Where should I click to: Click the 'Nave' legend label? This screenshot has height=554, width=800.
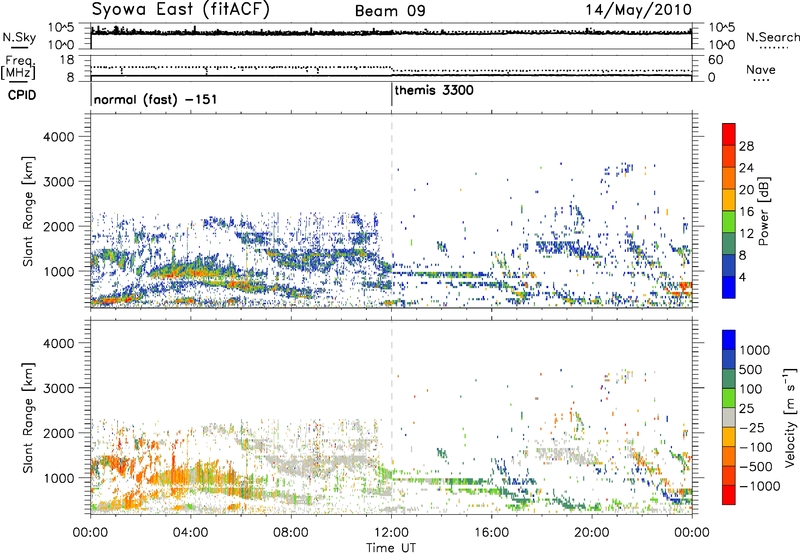click(x=761, y=69)
